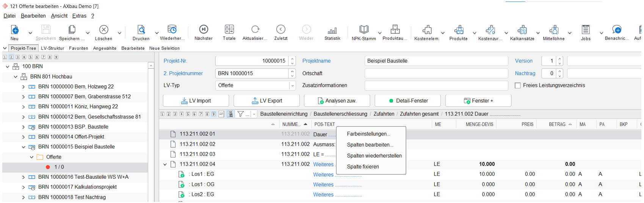Open the Kostenzuordnung toolbar icon
The image size is (644, 203).
tap(490, 30)
